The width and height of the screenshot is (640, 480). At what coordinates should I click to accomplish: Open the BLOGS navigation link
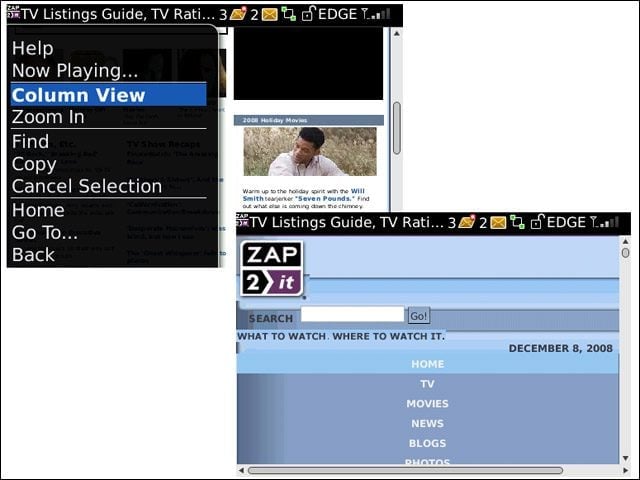click(x=427, y=443)
